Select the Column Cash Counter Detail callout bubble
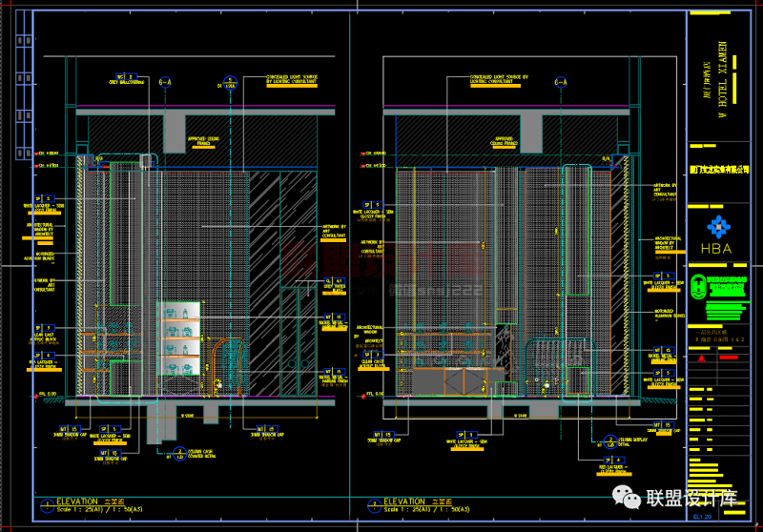763x532 pixels. pos(178,453)
